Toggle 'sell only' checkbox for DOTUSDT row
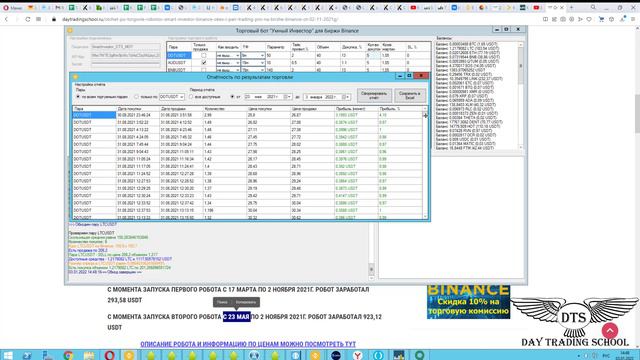Viewport: 640px width, 360px height. coord(204,55)
